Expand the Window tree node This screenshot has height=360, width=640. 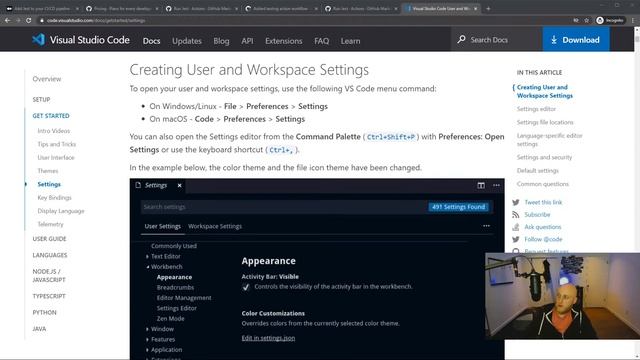click(147, 329)
